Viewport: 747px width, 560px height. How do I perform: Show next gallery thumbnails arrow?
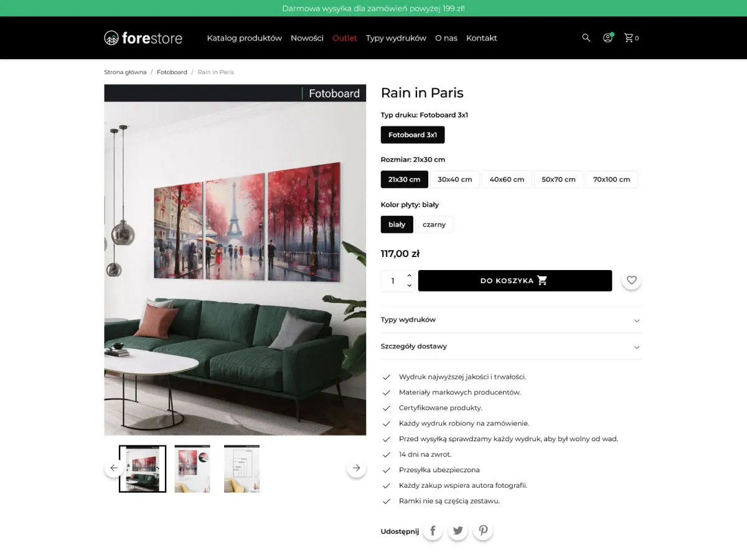(x=356, y=468)
